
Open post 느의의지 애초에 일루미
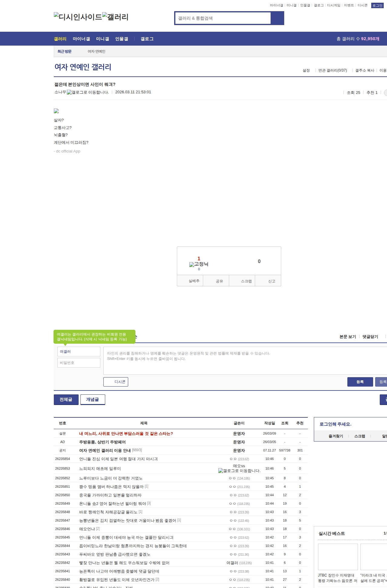(x=100, y=468)
